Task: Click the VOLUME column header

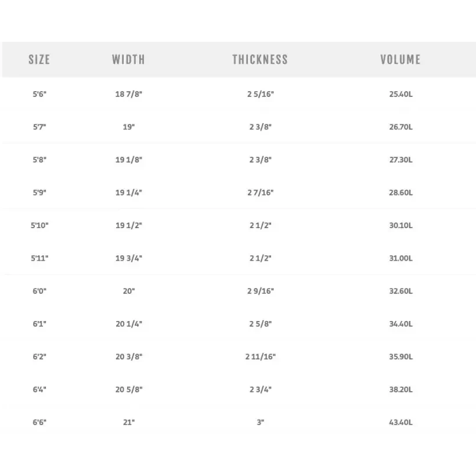Action: 401,59
